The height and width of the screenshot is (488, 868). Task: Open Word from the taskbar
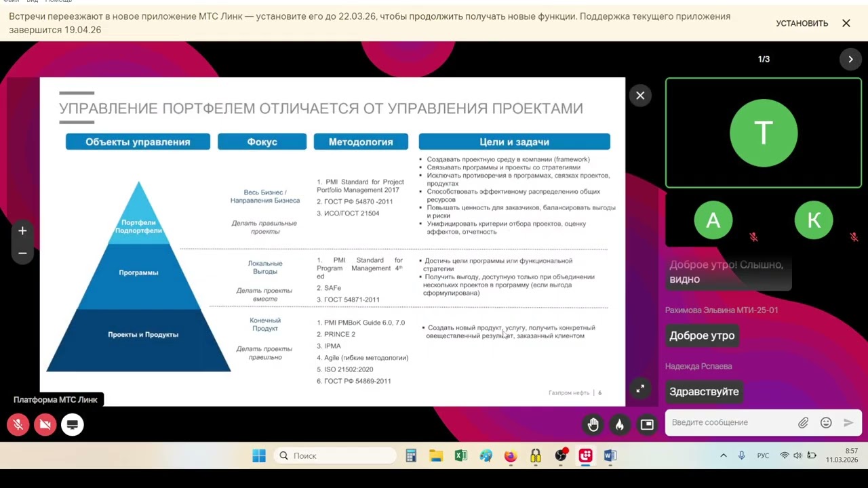click(x=610, y=456)
